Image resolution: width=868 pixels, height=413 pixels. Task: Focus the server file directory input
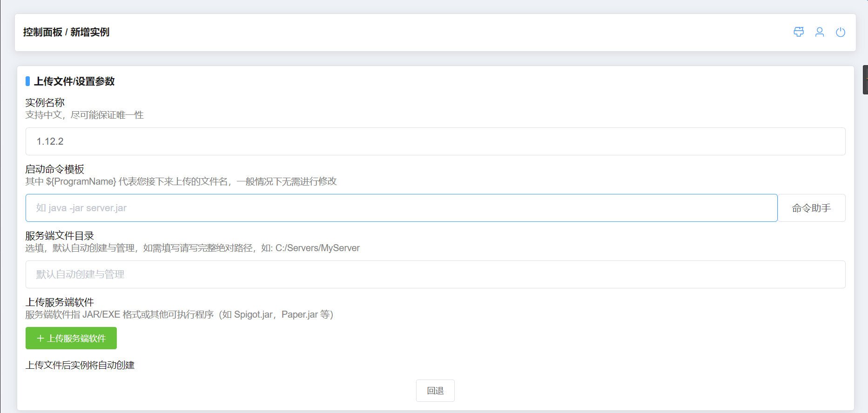click(435, 274)
